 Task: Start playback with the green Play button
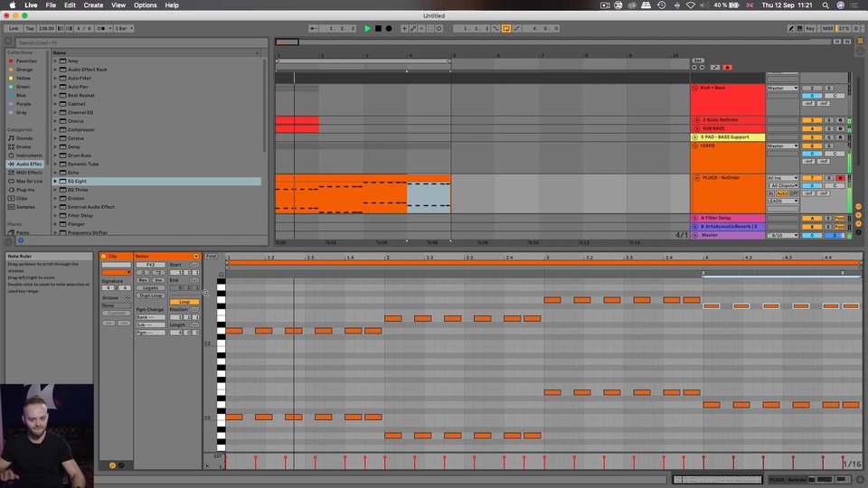(x=367, y=28)
